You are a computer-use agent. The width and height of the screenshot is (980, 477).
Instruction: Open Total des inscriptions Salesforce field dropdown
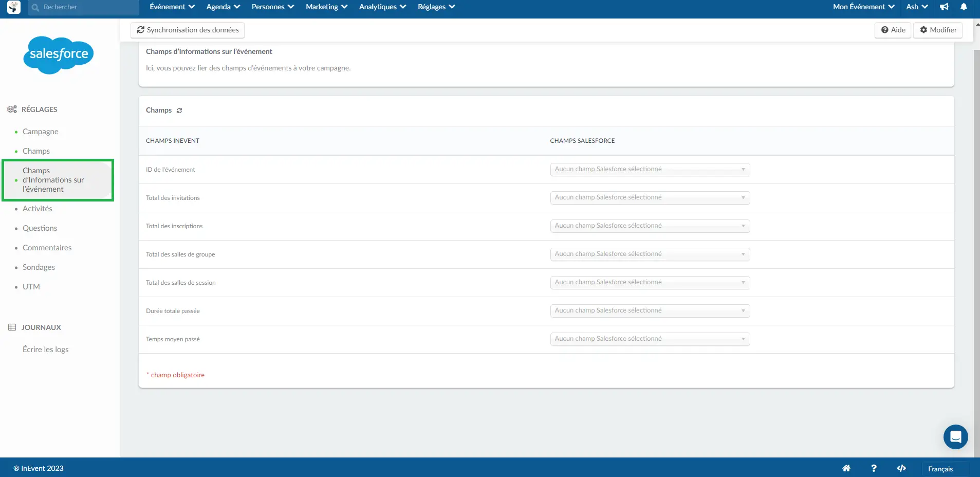650,226
